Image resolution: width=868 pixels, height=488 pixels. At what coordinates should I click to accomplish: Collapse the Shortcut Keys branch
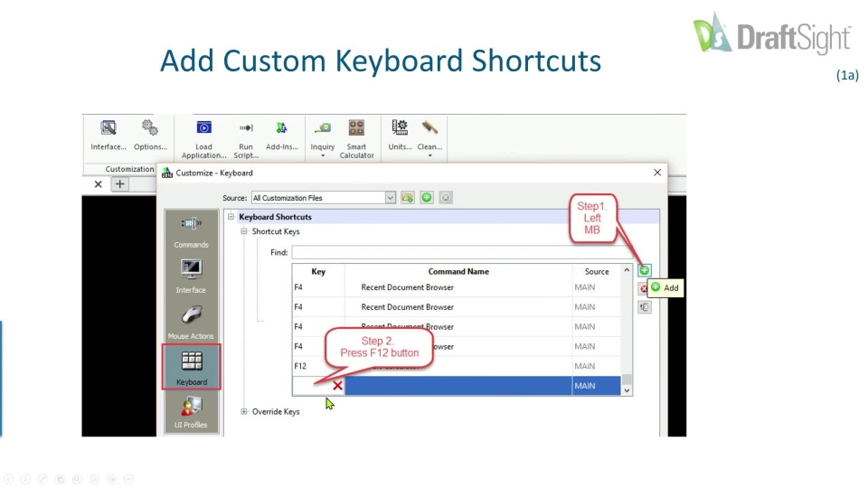click(243, 231)
